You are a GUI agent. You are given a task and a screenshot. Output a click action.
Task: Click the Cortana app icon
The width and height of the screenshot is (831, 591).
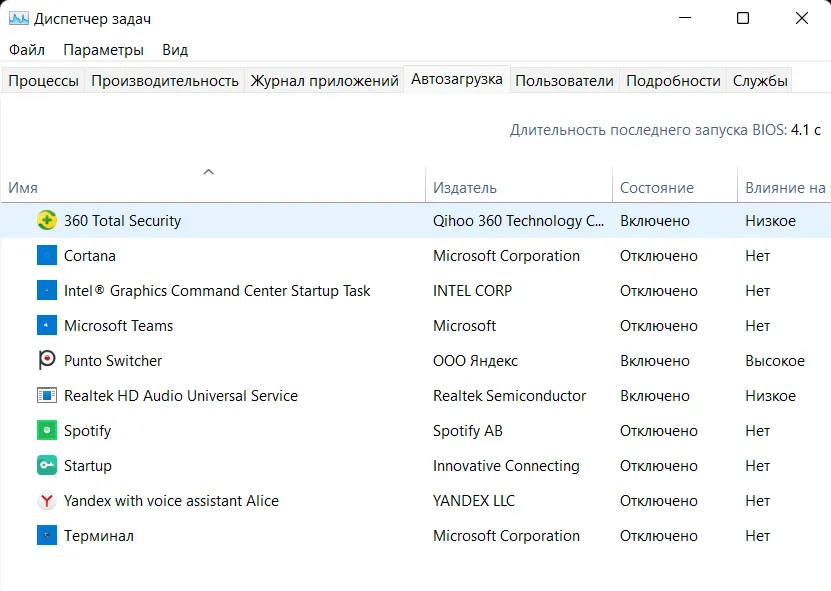(47, 255)
